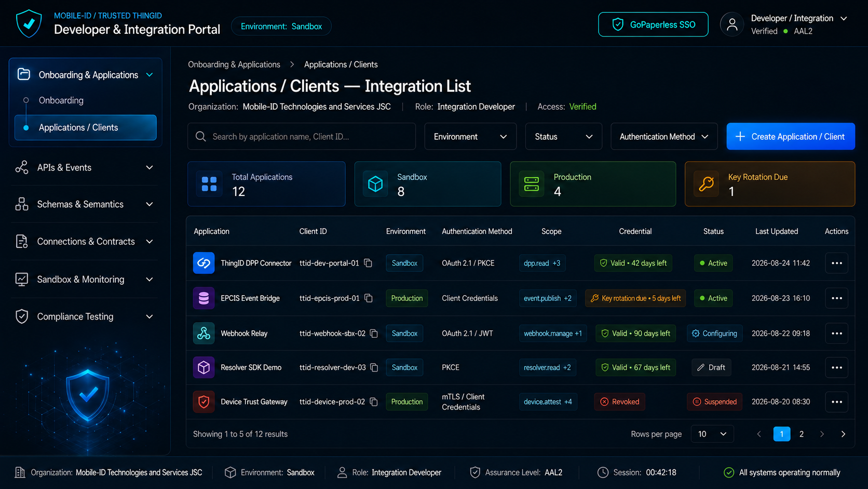Copy client ID ttid-resolver-dev-03
The image size is (868, 489).
pyautogui.click(x=374, y=367)
